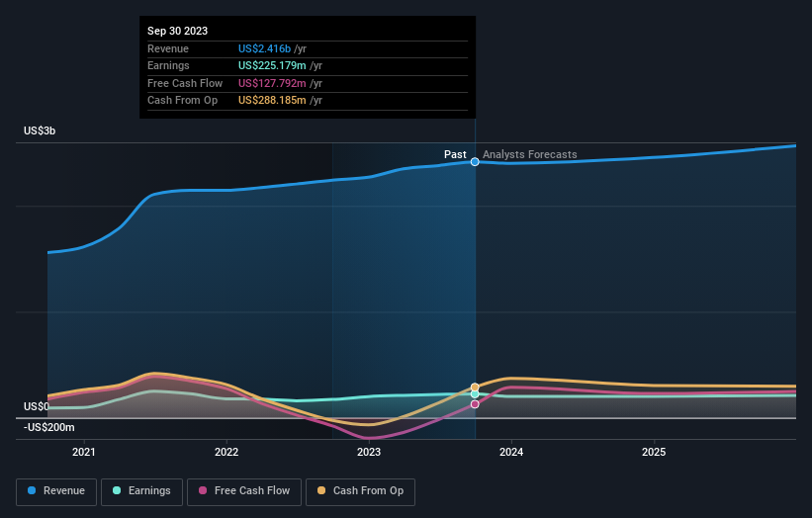Click the pink Free Cash Flow data point
Image resolution: width=812 pixels, height=518 pixels.
[475, 404]
